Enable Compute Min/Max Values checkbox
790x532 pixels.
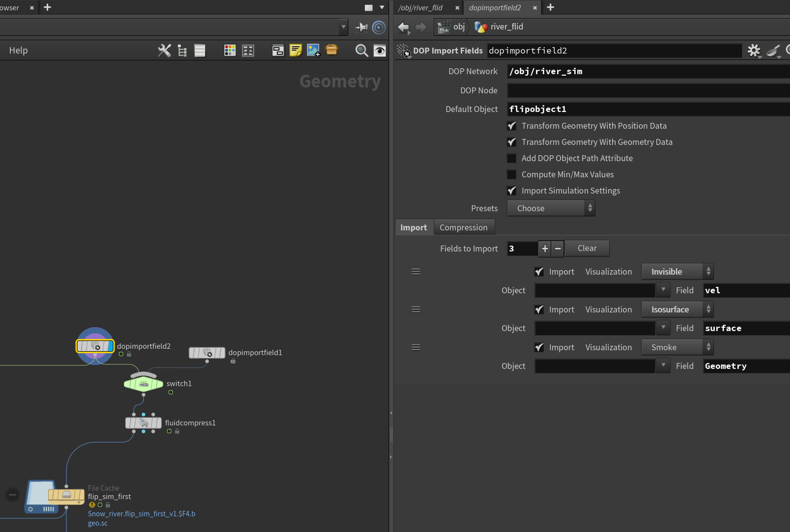[511, 174]
